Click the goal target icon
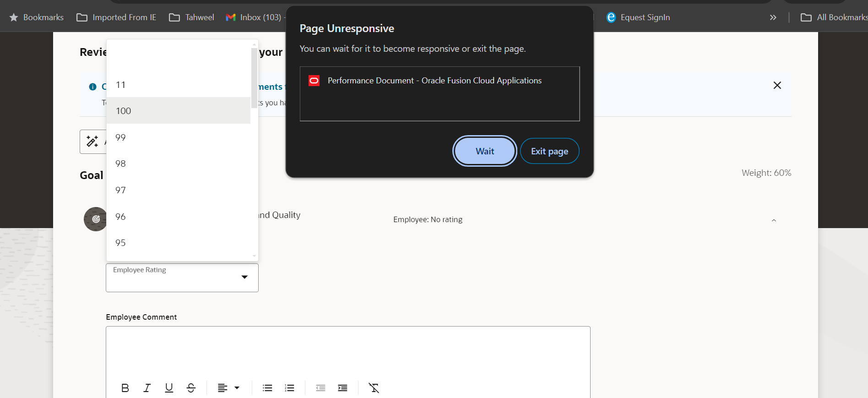The width and height of the screenshot is (868, 398). pyautogui.click(x=96, y=219)
